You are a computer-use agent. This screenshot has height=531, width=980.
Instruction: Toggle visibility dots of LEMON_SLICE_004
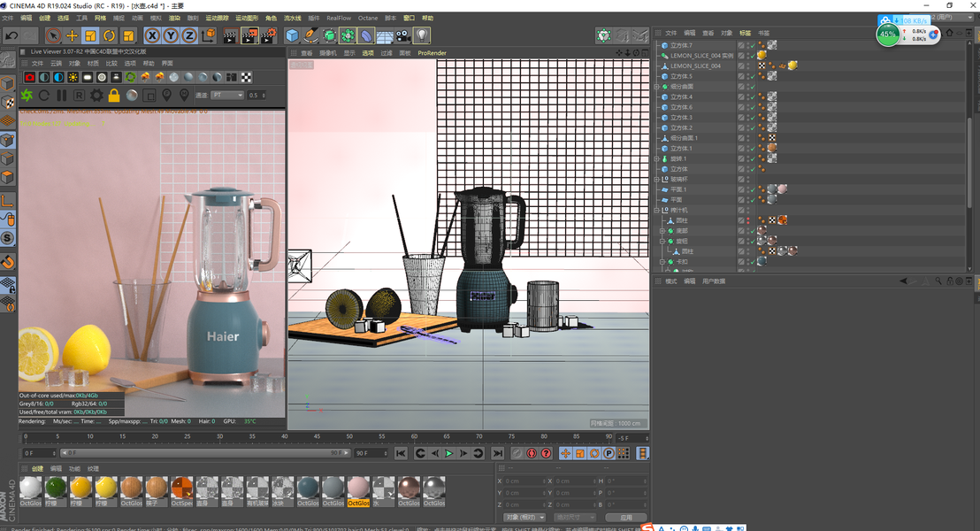pyautogui.click(x=748, y=65)
